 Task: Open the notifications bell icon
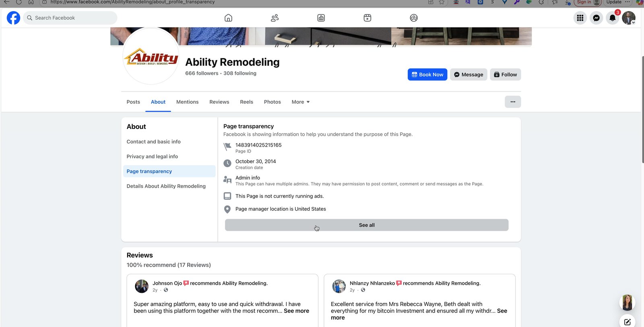[x=613, y=18]
